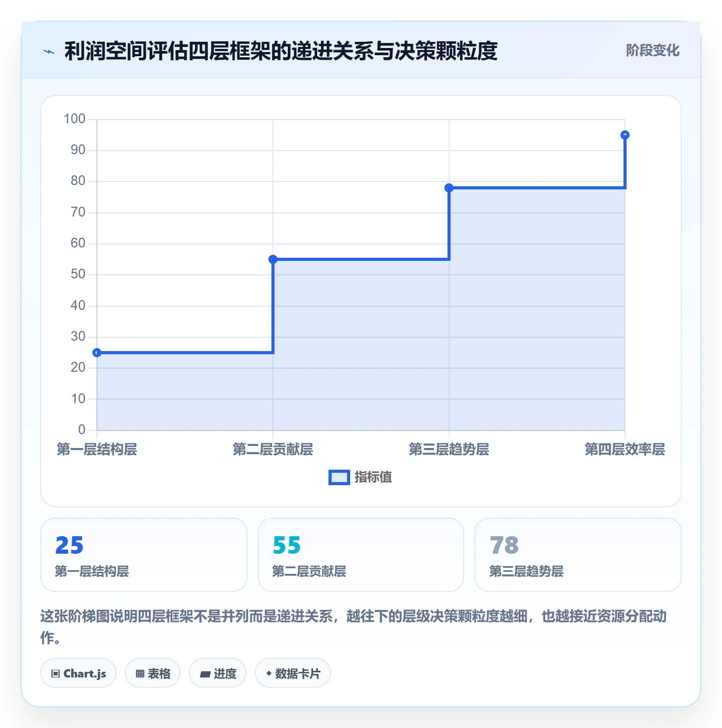Click the 阶段变化 label in the header
The image size is (722, 728).
[652, 51]
